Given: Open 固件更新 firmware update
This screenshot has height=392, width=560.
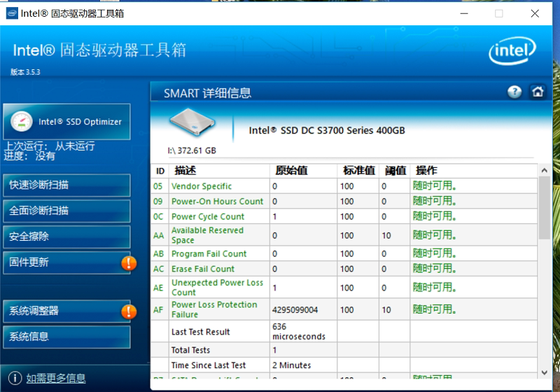Looking at the screenshot, I should point(66,262).
